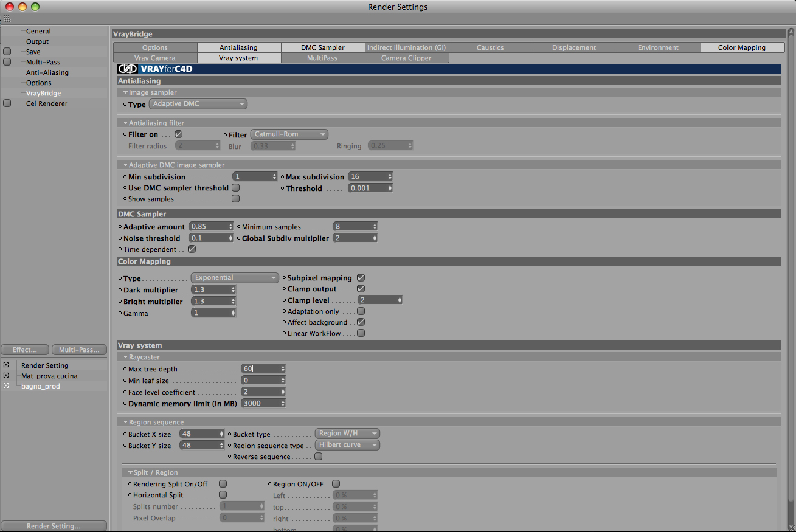
Task: Click the Clamp level stepper arrows
Action: [400, 300]
